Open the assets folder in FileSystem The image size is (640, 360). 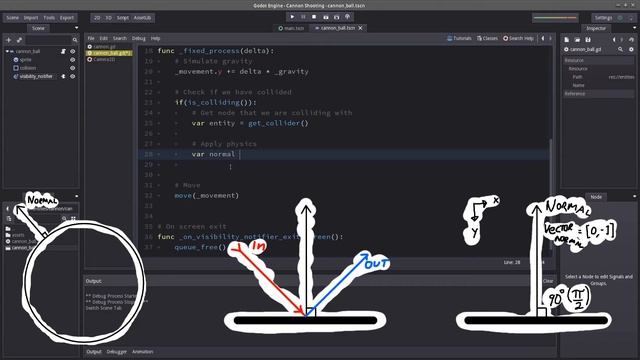15,235
